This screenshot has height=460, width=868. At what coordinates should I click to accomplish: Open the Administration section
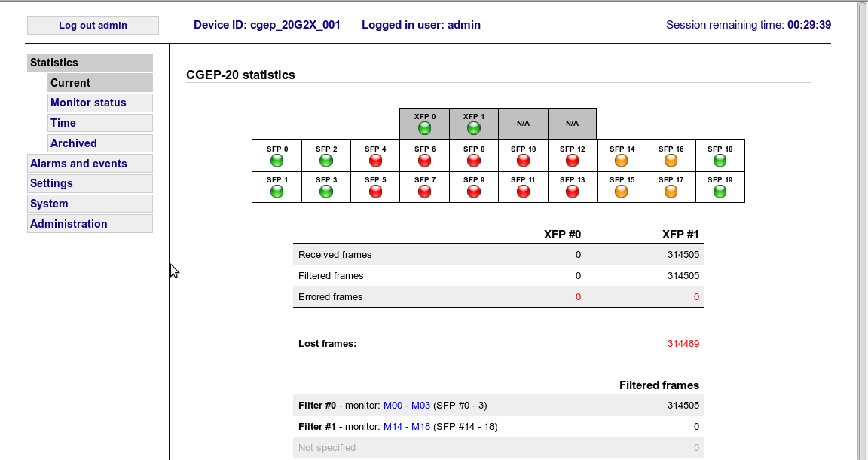69,223
